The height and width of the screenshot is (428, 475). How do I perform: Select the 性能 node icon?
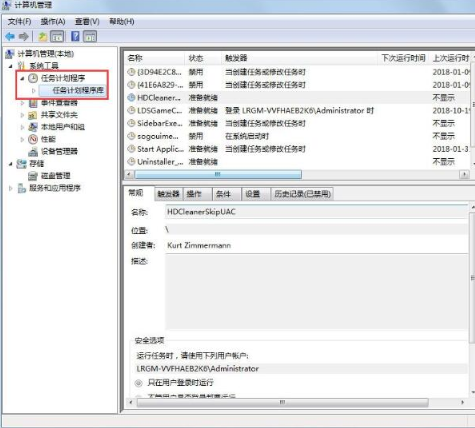(x=33, y=139)
